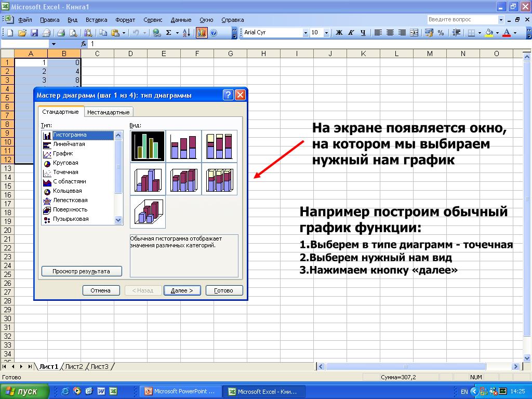The height and width of the screenshot is (399, 532).
Task: Choose the stacked histogram thumbnail
Action: pos(183,146)
